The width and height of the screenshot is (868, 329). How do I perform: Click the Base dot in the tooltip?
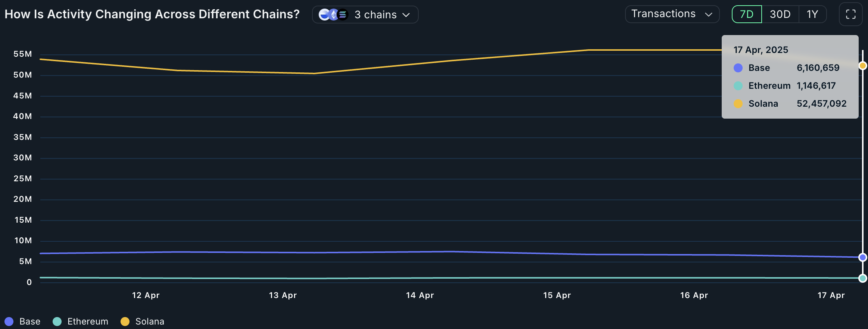pos(738,68)
